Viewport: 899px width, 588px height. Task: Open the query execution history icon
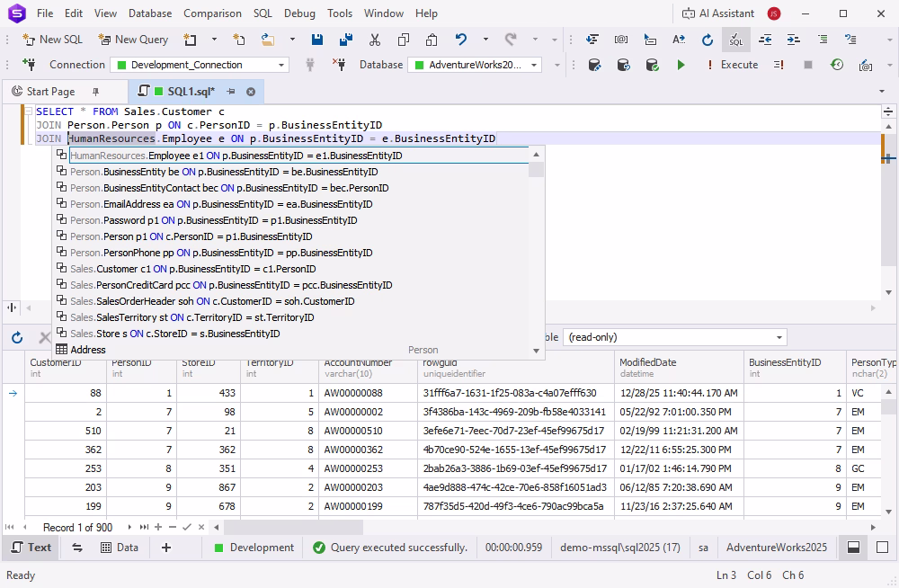pyautogui.click(x=837, y=65)
